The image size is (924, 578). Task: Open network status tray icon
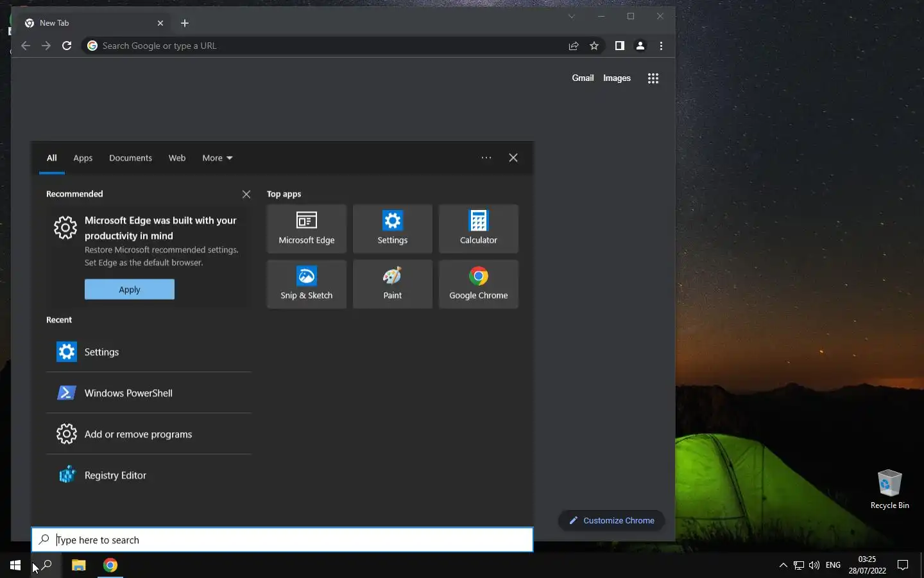[x=799, y=565]
